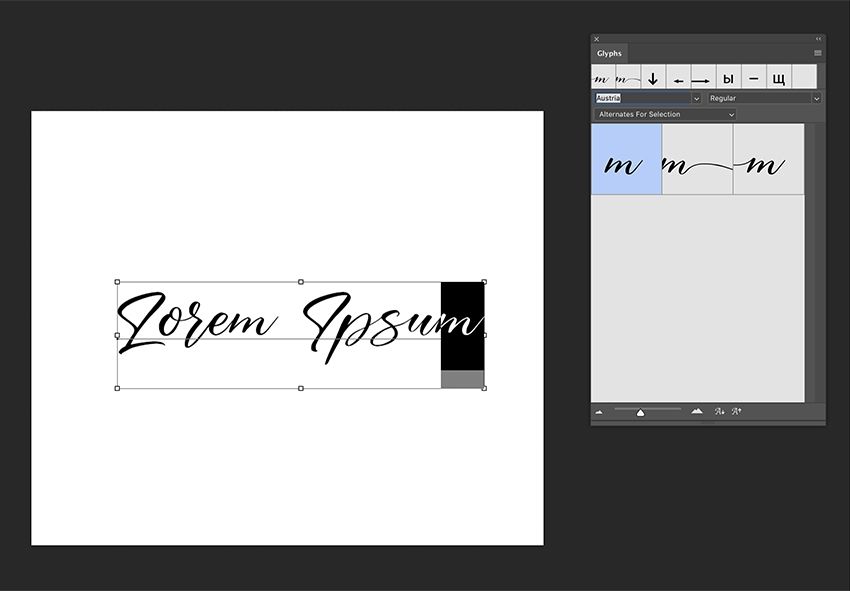850x591 pixels.
Task: Click the top-left text box handle
Action: click(x=118, y=282)
